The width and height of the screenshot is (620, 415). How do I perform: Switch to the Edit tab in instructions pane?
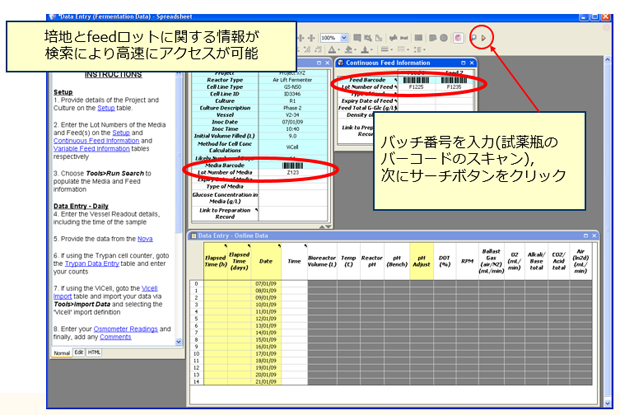click(79, 353)
